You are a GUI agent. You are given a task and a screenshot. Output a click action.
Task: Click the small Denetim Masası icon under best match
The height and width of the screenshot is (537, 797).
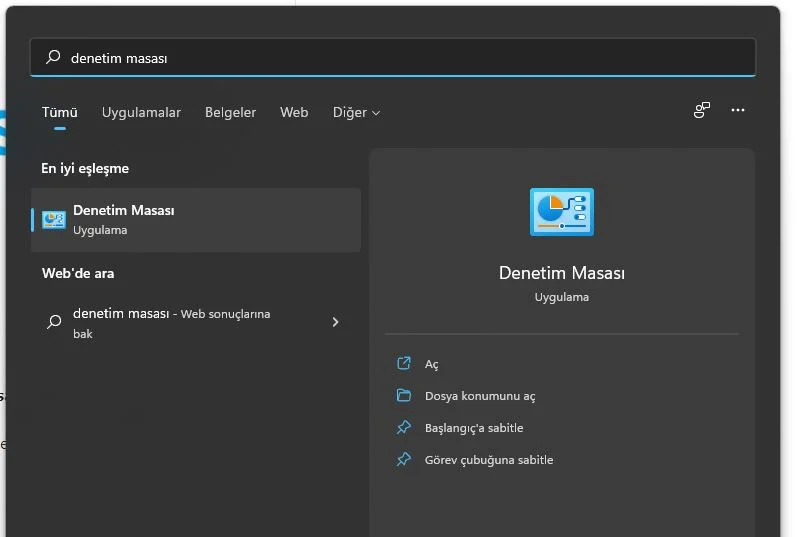[x=54, y=220]
